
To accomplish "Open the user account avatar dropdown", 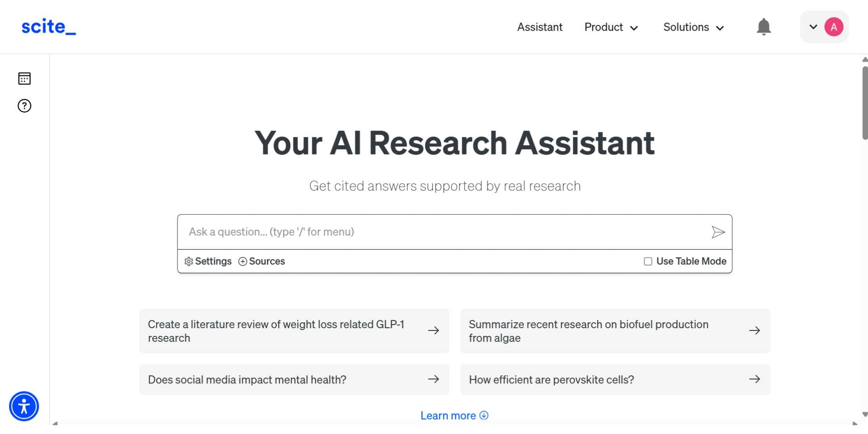I will 824,27.
